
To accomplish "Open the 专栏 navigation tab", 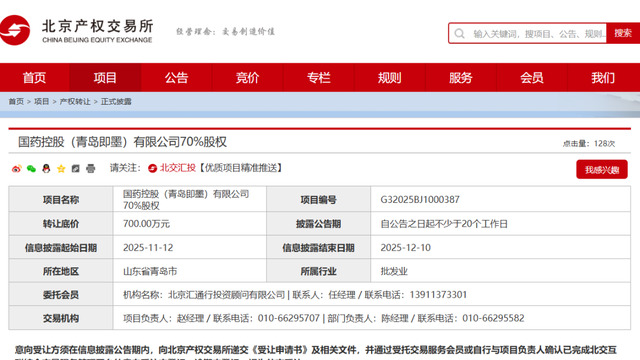I will (x=318, y=78).
